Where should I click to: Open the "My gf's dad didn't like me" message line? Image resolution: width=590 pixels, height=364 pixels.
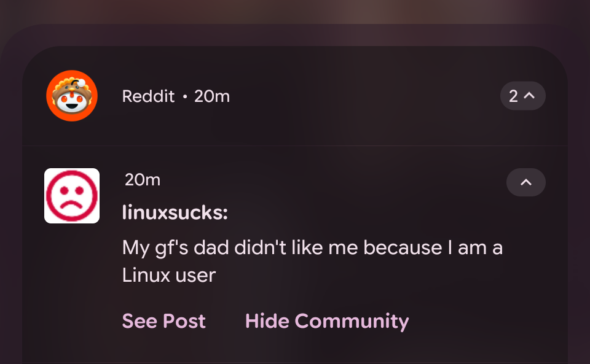[x=312, y=248]
